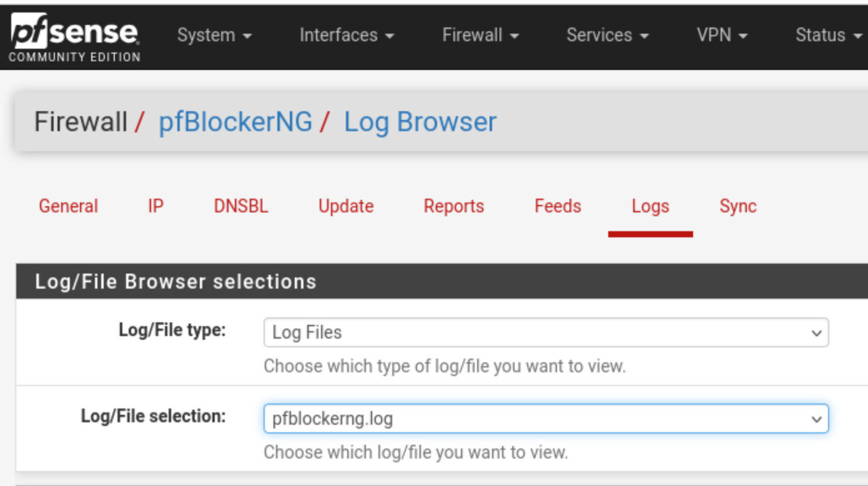This screenshot has height=486, width=868.
Task: Open the Services menu
Action: coord(607,35)
